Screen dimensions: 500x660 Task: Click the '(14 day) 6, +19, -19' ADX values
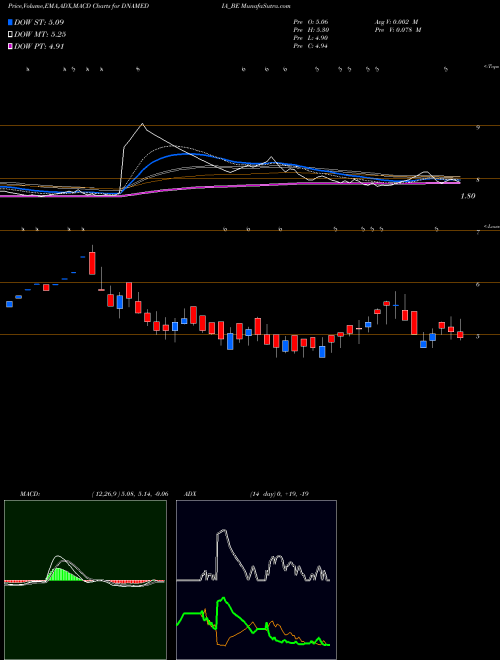279,494
